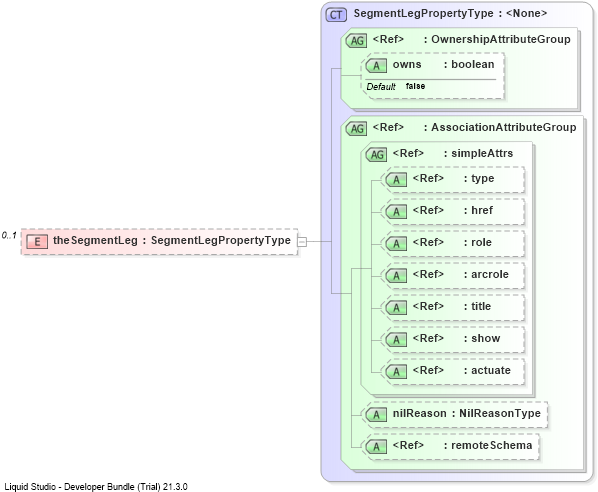Screen dimensions: 598x492
Task: Click the A icon of show attribute
Action: pyautogui.click(x=396, y=340)
